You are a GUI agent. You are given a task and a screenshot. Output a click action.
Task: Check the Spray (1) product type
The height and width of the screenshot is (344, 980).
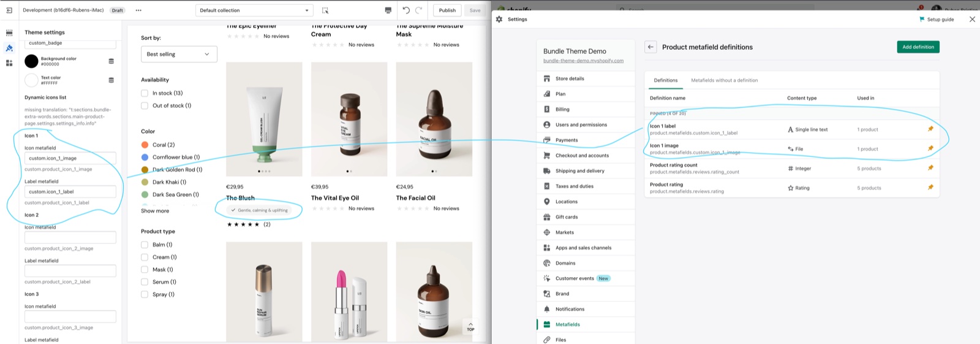point(145,294)
